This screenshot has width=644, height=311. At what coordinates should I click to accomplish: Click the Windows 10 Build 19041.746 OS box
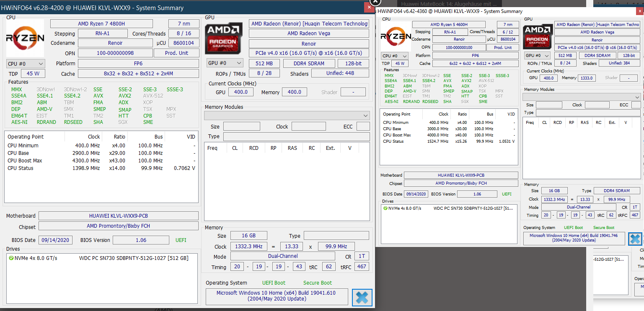(574, 238)
